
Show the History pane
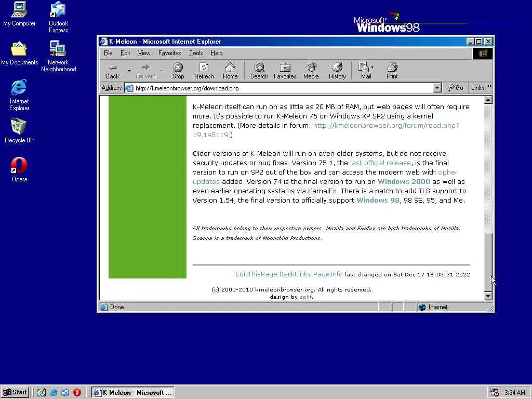click(337, 71)
